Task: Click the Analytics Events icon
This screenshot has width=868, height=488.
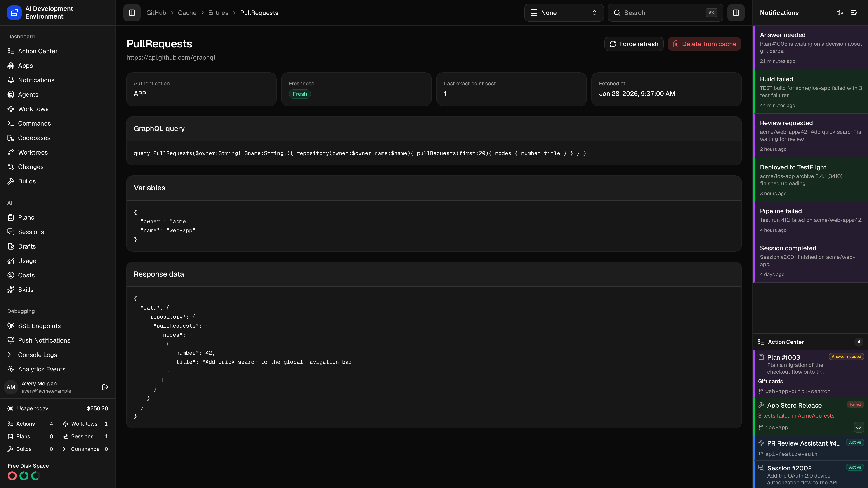Action: click(x=11, y=369)
